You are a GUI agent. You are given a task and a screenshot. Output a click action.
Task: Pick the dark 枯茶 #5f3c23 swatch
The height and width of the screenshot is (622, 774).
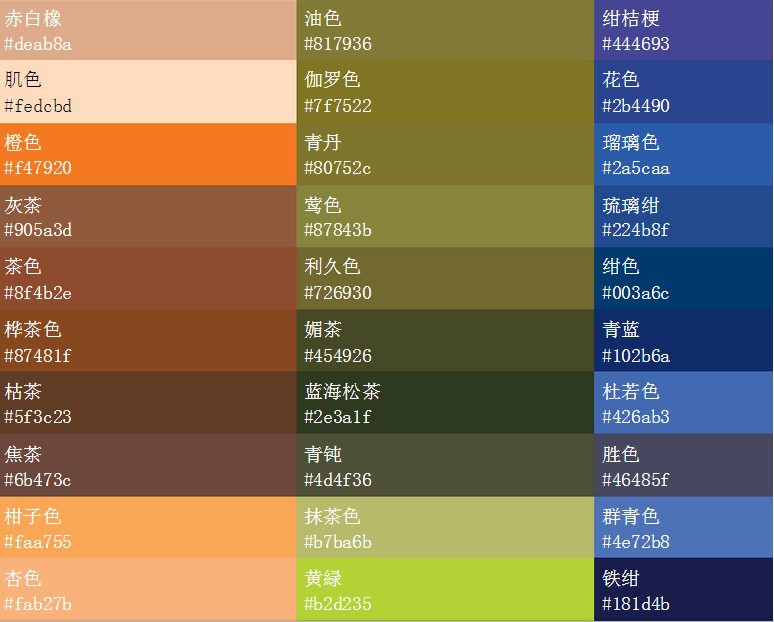148,403
